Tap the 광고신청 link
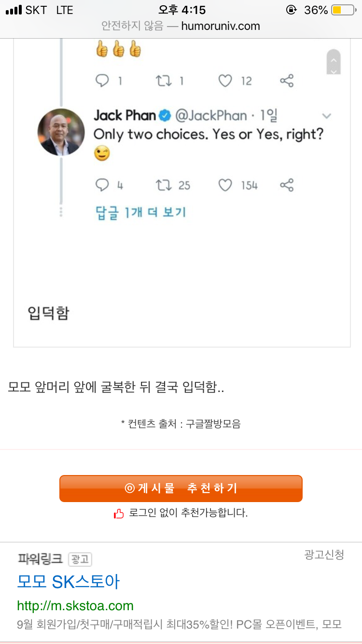 pos(324,555)
